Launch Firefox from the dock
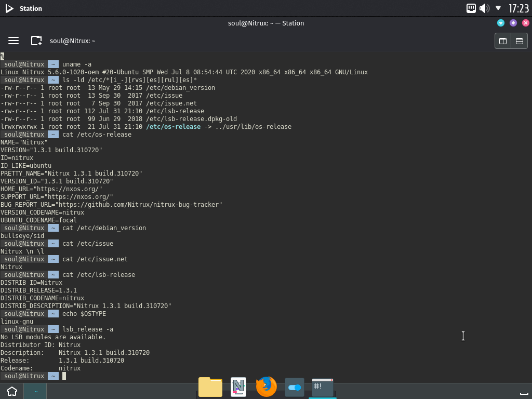 coord(267,387)
